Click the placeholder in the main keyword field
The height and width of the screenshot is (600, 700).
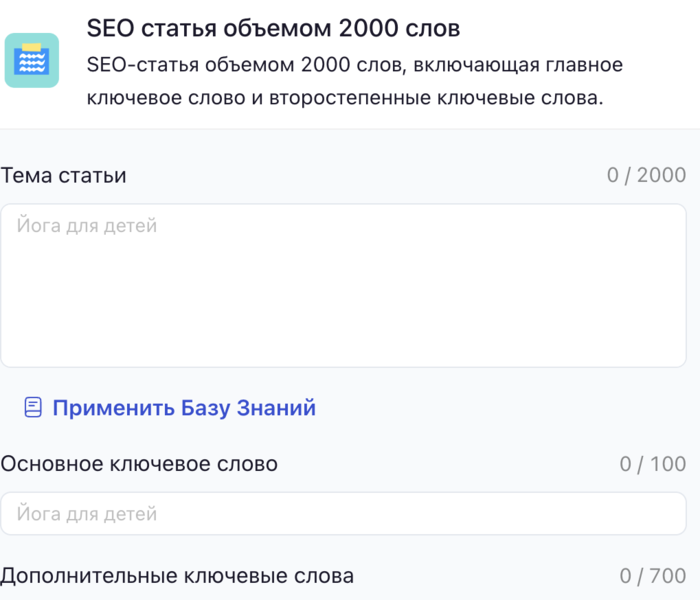click(87, 515)
